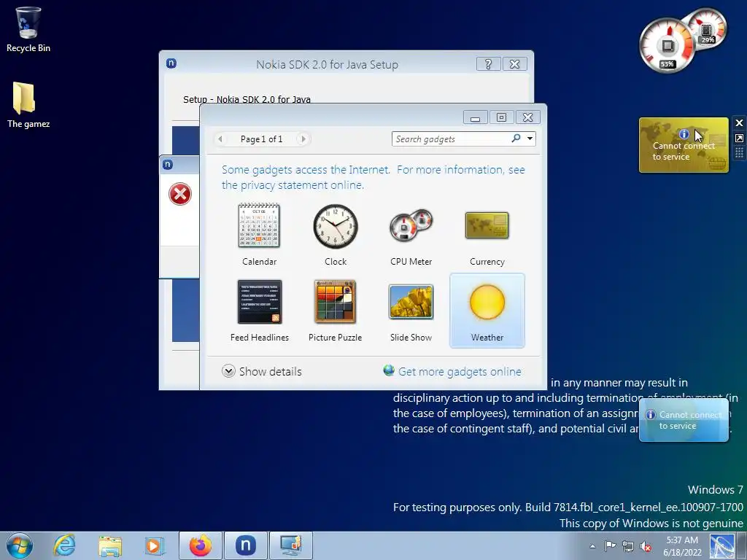
Task: Switch to Firefox in taskbar
Action: 201,545
